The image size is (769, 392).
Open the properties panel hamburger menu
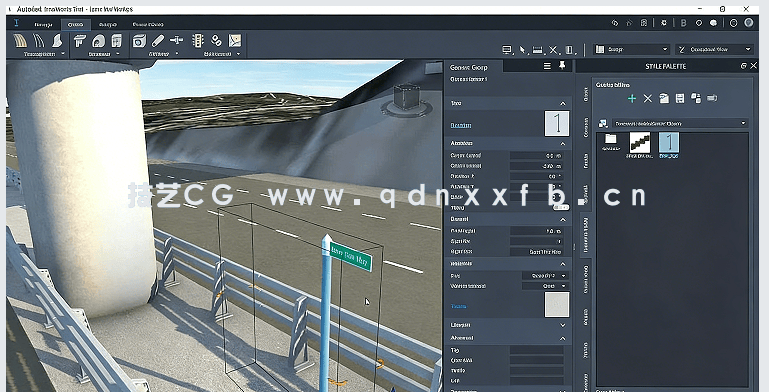pos(547,66)
